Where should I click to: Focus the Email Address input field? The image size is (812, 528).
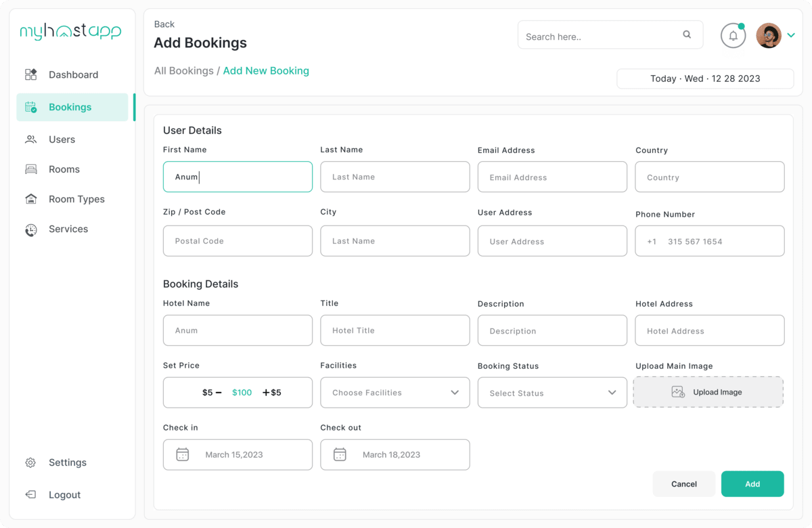(x=552, y=177)
